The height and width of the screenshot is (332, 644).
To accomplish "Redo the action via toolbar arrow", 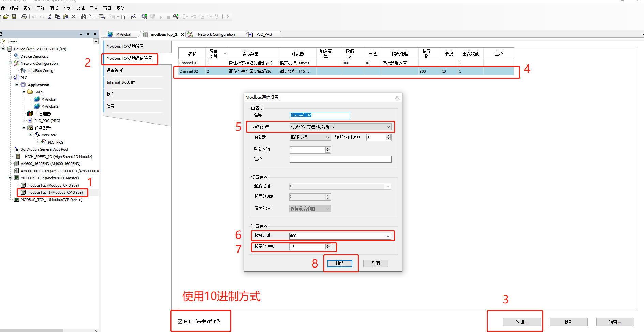I will pos(42,17).
